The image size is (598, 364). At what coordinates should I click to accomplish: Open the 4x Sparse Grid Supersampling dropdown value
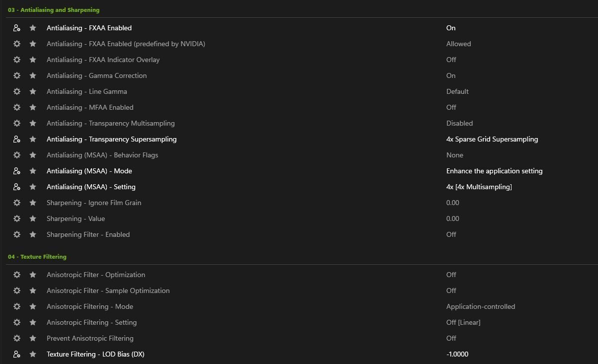(492, 139)
